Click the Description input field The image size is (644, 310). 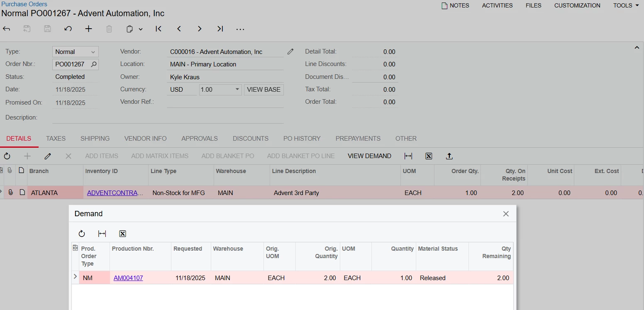click(x=168, y=118)
